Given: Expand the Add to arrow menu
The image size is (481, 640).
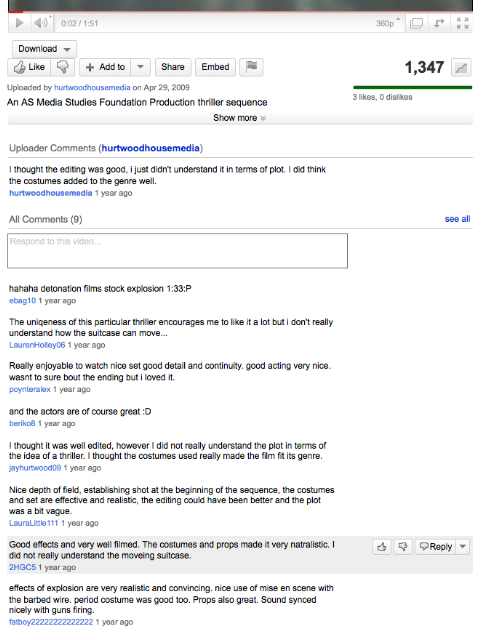Looking at the screenshot, I should [x=140, y=67].
